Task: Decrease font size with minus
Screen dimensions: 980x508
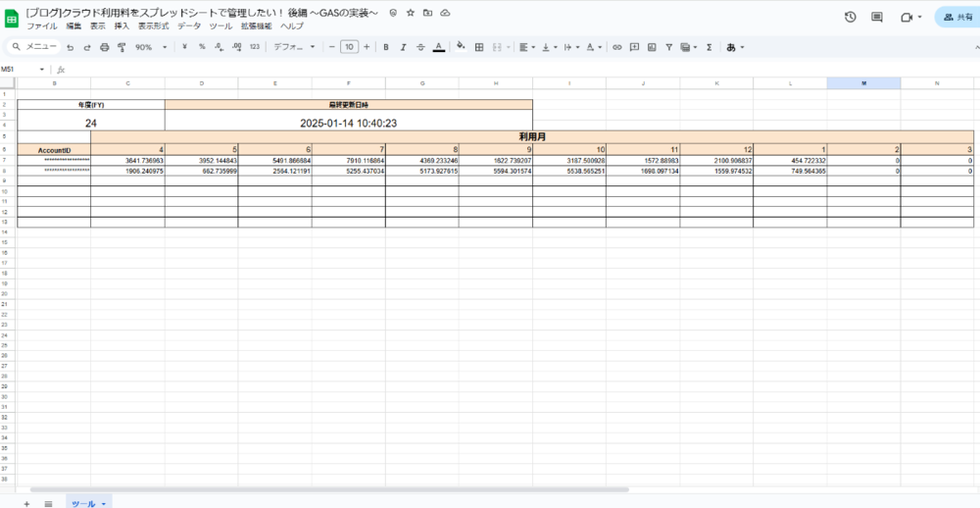Action: click(331, 47)
